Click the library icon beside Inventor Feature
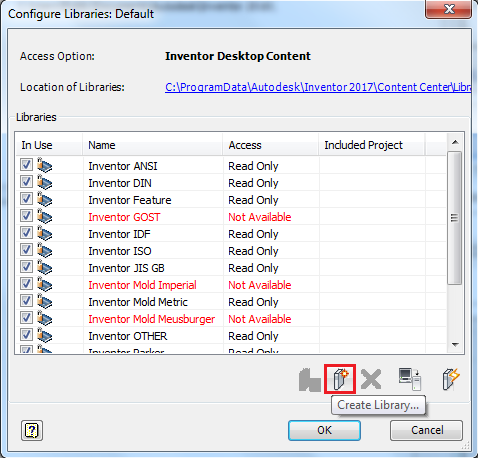 (x=44, y=199)
